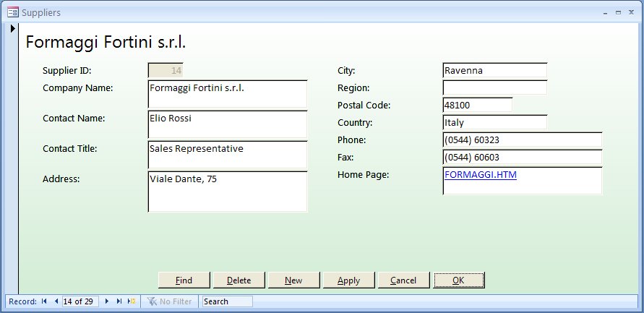Screen dimensions: 644x313
Task: Click the Phone field (0544) 60323
Action: (x=523, y=140)
